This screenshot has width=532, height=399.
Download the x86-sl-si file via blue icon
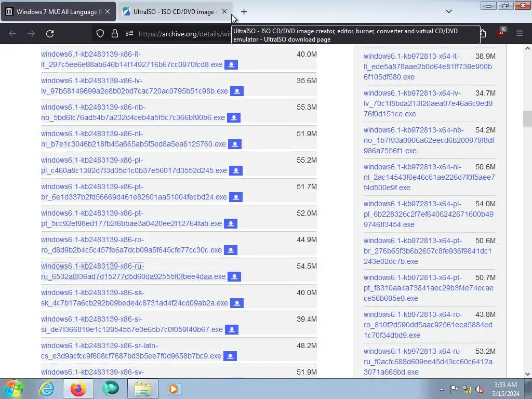232,329
